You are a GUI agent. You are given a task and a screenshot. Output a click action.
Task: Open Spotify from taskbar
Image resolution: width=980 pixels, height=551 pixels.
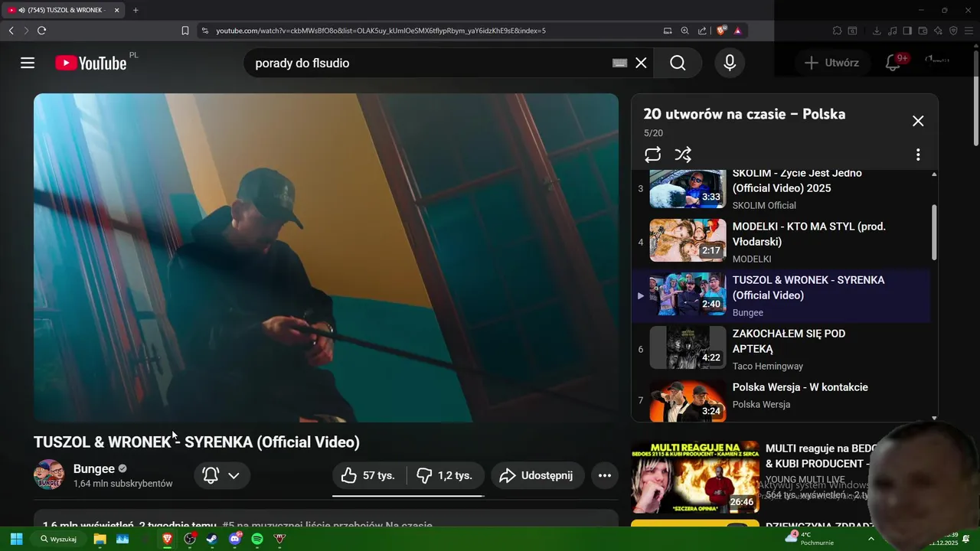tap(257, 539)
